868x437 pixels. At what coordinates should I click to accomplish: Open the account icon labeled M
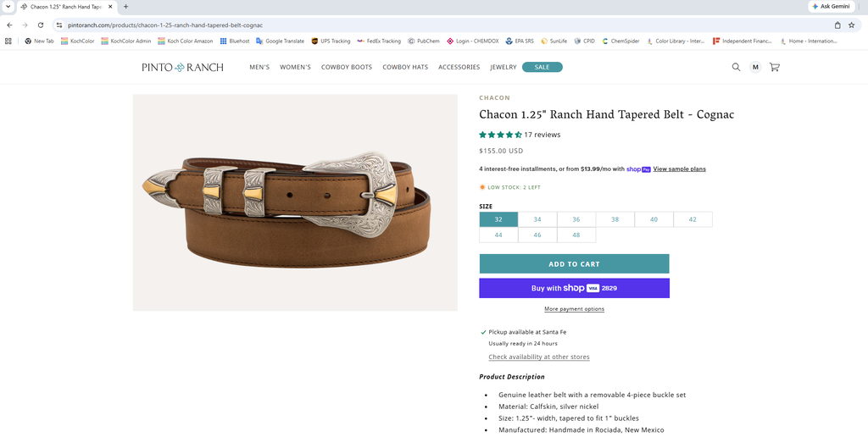pyautogui.click(x=755, y=67)
